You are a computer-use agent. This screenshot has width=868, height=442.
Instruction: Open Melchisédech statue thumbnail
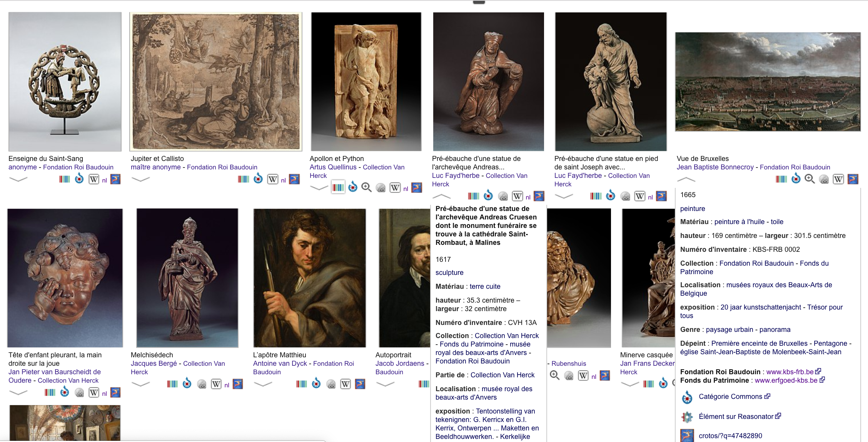point(187,278)
